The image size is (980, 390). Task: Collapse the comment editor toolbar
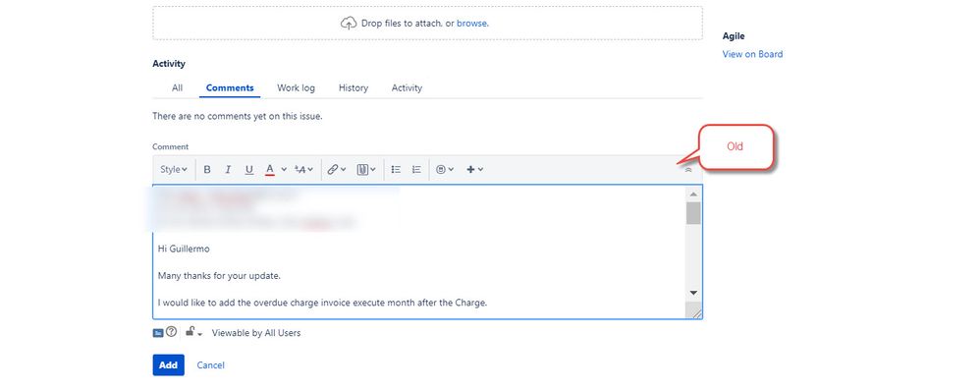tap(688, 169)
